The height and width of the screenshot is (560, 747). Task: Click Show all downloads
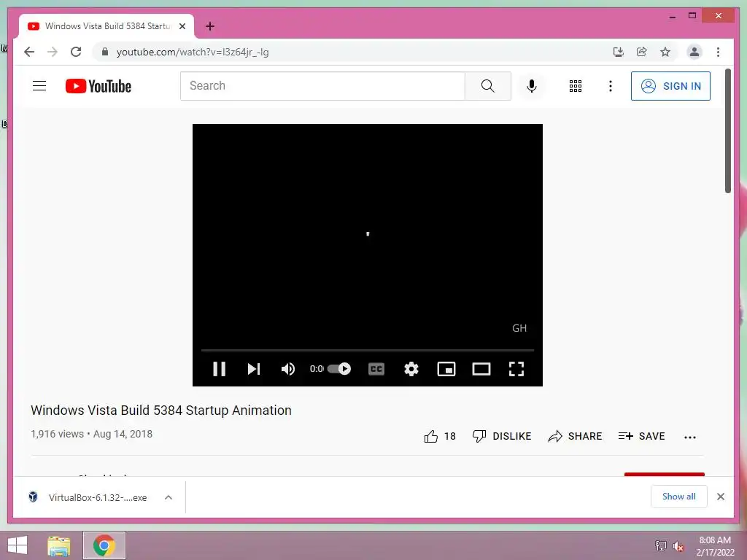coord(679,497)
